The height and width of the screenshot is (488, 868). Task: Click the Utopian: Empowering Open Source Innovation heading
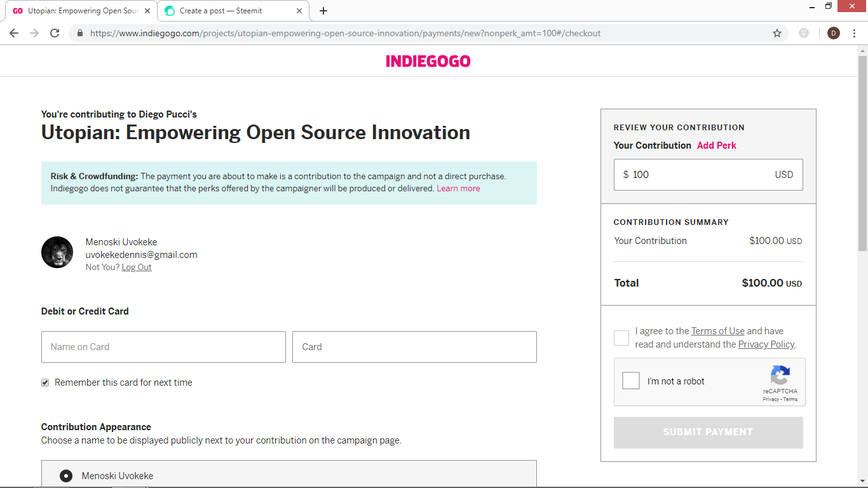click(x=255, y=133)
